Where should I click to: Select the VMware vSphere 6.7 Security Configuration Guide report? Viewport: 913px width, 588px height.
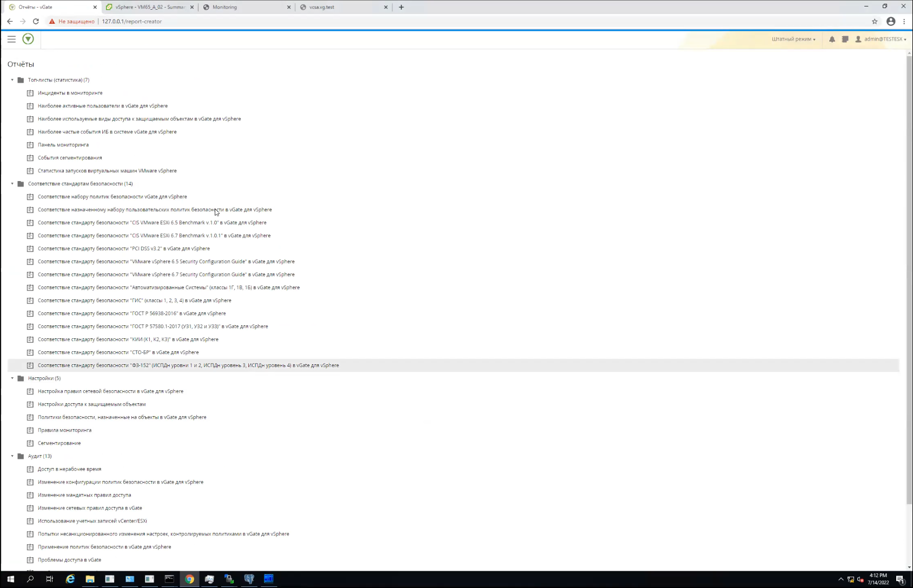(x=166, y=275)
